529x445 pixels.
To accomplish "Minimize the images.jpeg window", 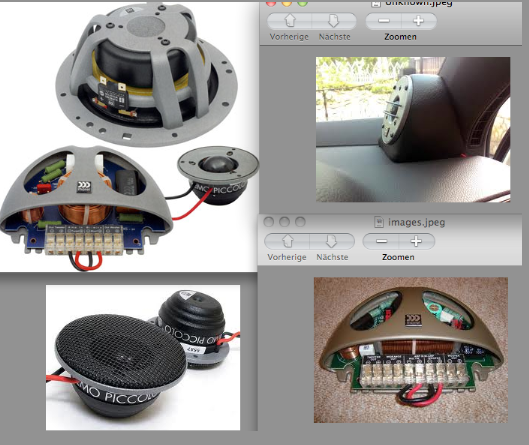I will coord(284,222).
